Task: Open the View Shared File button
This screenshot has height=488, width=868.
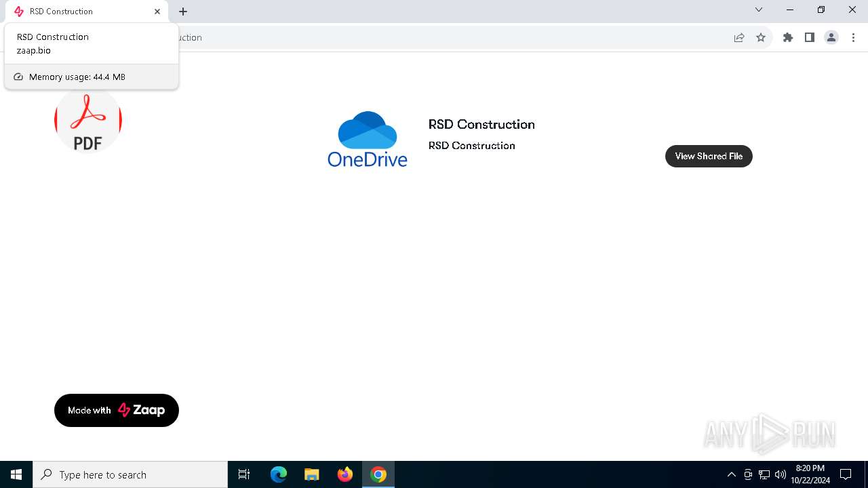Action: click(x=709, y=156)
